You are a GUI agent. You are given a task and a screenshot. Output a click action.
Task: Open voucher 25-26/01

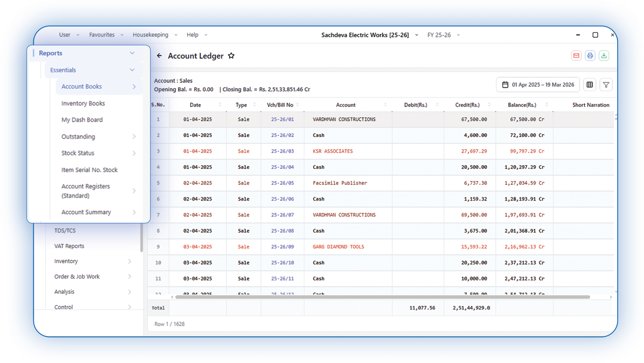[282, 119]
